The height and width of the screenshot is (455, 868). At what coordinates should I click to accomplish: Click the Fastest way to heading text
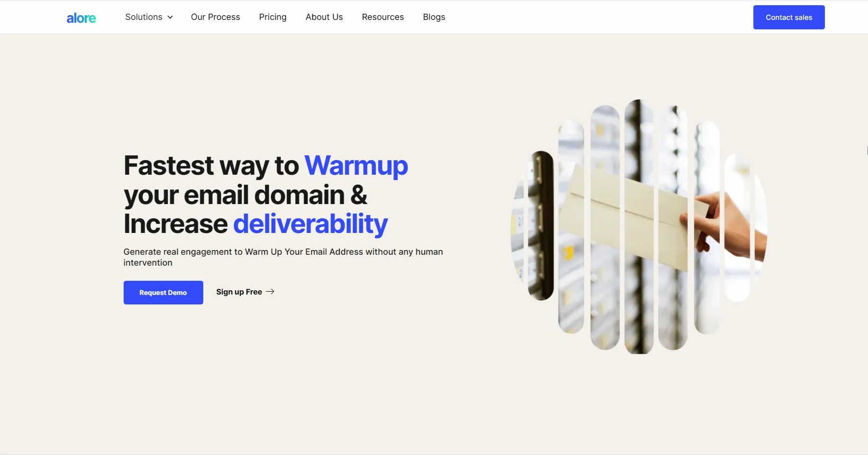(211, 166)
